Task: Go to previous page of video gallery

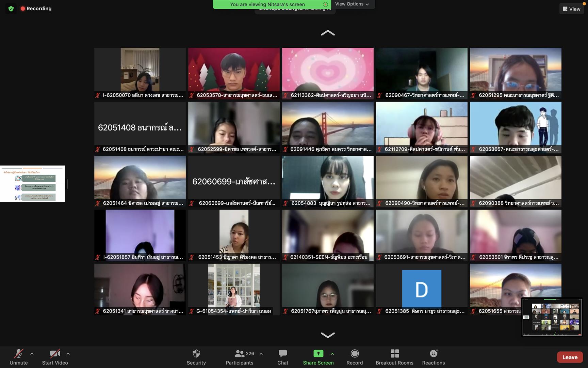Action: [328, 33]
